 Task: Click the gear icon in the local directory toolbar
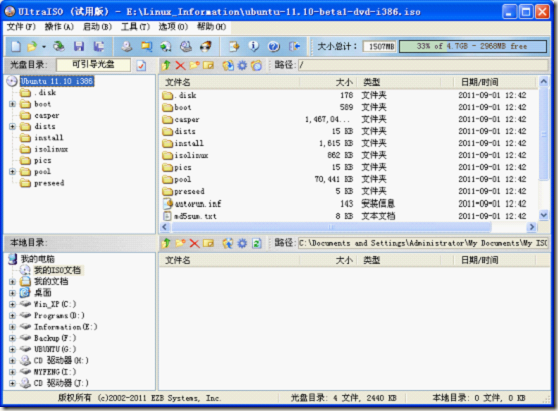(242, 243)
